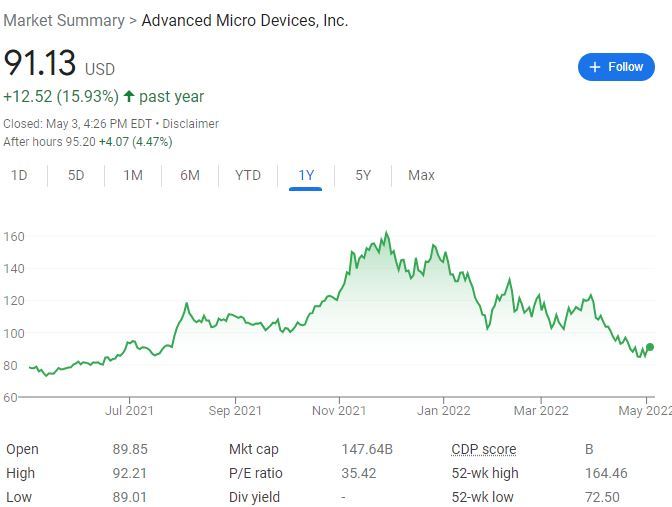Screen dimensions: 672x507
Task: Click the Follow button
Action: [x=616, y=67]
